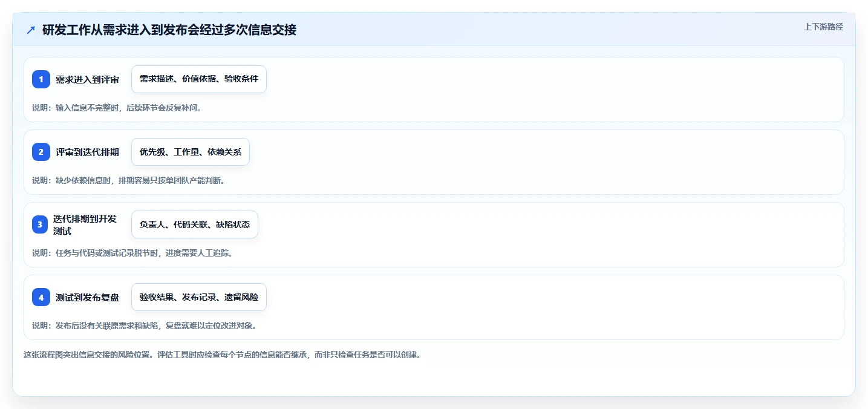868x409 pixels.
Task: Click the step title 迭代排期到开发测试
Action: [85, 224]
